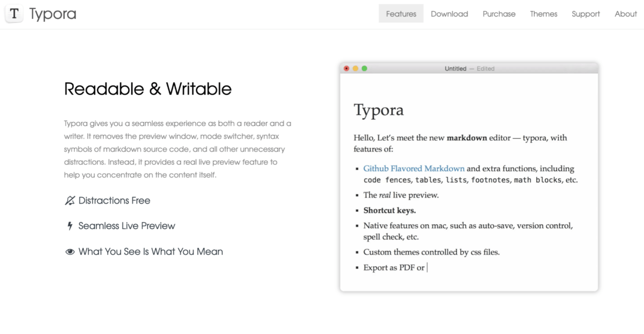The height and width of the screenshot is (334, 644).
Task: Select the Distractions Free feature label
Action: click(x=114, y=201)
